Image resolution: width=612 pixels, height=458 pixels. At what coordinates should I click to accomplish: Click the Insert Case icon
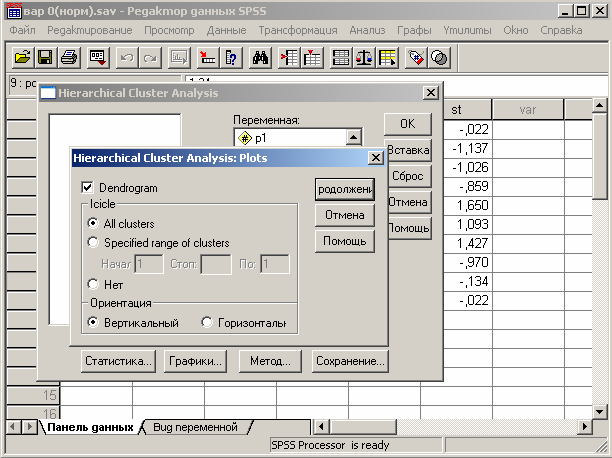coord(289,58)
